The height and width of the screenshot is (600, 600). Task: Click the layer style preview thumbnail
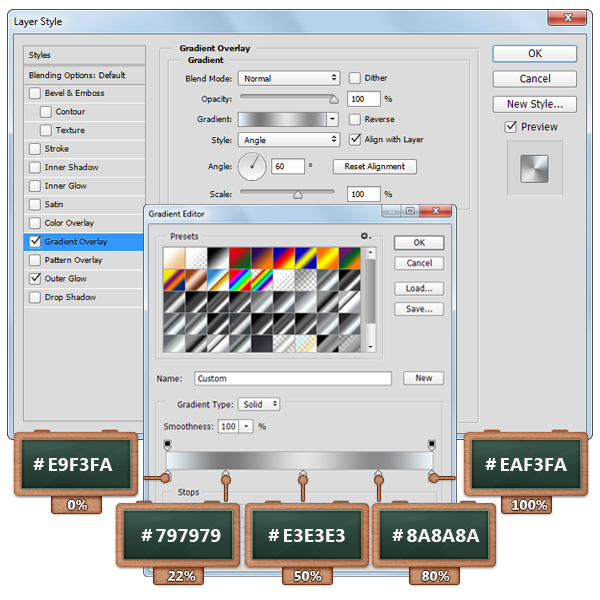coord(534,168)
